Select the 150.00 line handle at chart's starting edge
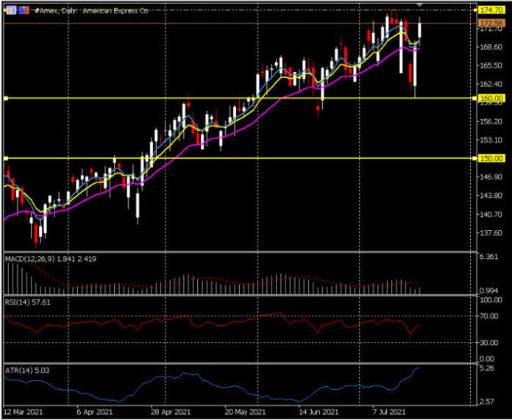512x420 pixels. [6, 158]
